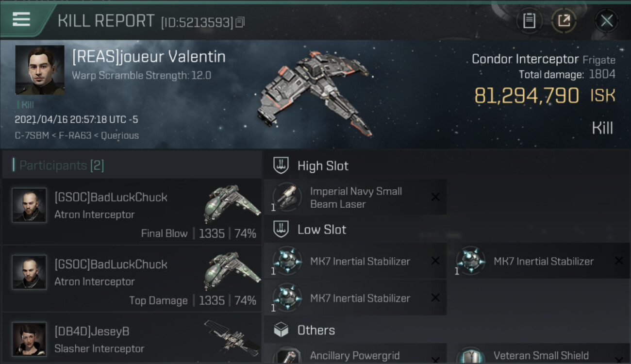631x364 pixels.
Task: Click the Atron Interceptor ship of Final Blow
Action: (232, 203)
